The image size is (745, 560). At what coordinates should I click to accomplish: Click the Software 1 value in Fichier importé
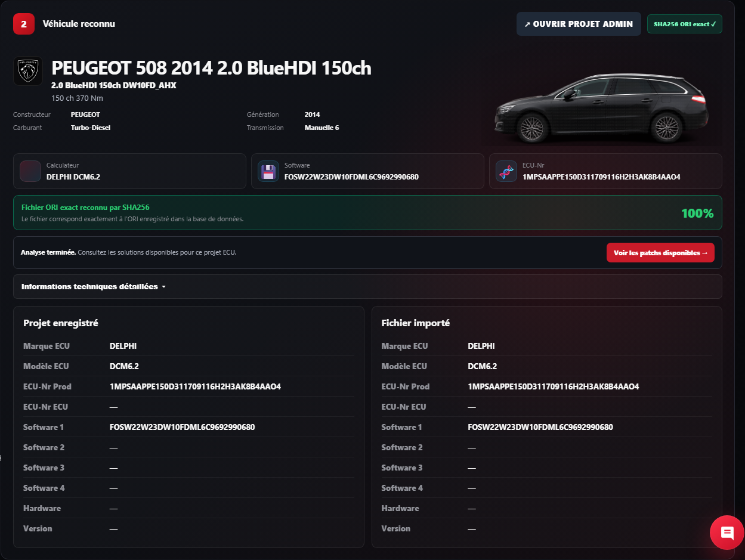click(540, 427)
